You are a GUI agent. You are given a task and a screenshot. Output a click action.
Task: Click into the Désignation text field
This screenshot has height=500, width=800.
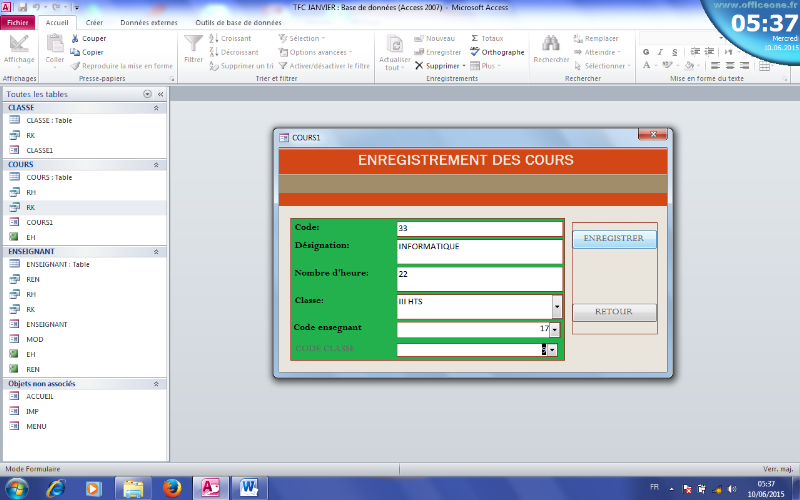(x=479, y=250)
